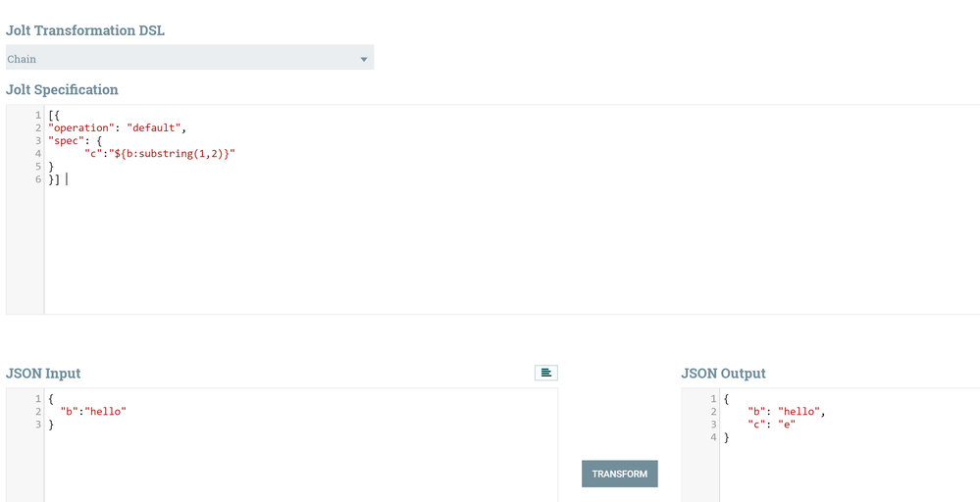The image size is (980, 502).
Task: Click the Jolt Specification heading
Action: point(62,89)
